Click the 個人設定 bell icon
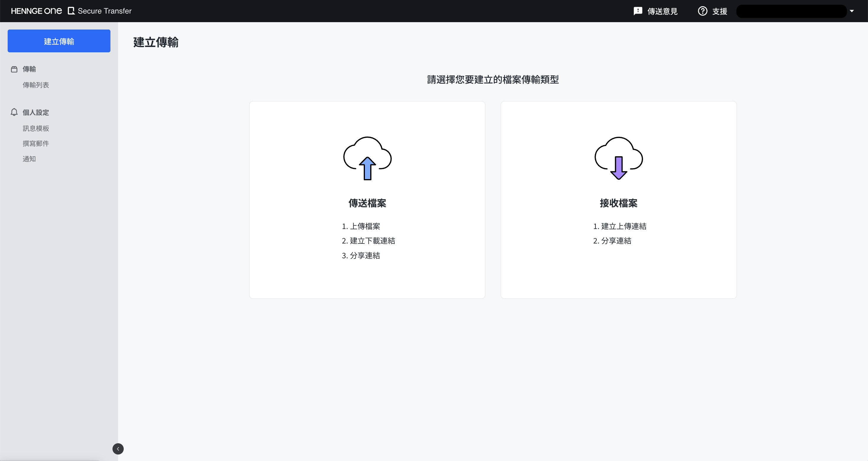Image resolution: width=868 pixels, height=461 pixels. [14, 112]
